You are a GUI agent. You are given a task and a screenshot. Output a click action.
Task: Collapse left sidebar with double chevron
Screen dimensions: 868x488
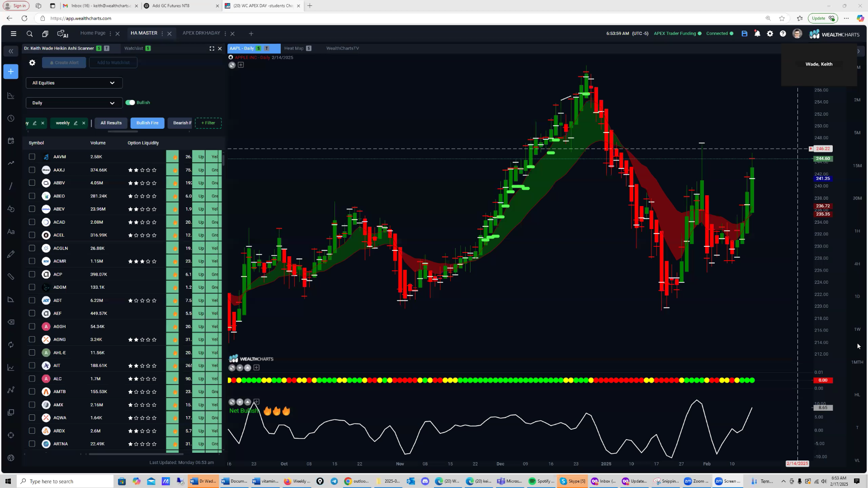tap(11, 52)
